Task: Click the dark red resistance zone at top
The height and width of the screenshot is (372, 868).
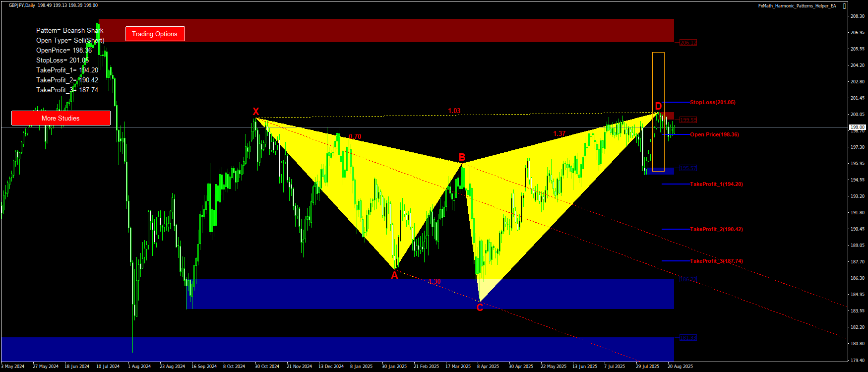Action: (x=387, y=30)
